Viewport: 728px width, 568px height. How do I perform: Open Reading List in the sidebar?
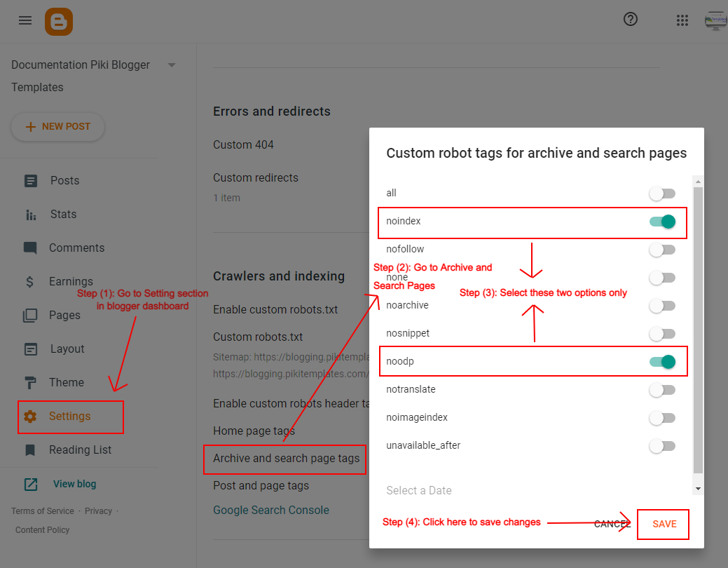[81, 450]
